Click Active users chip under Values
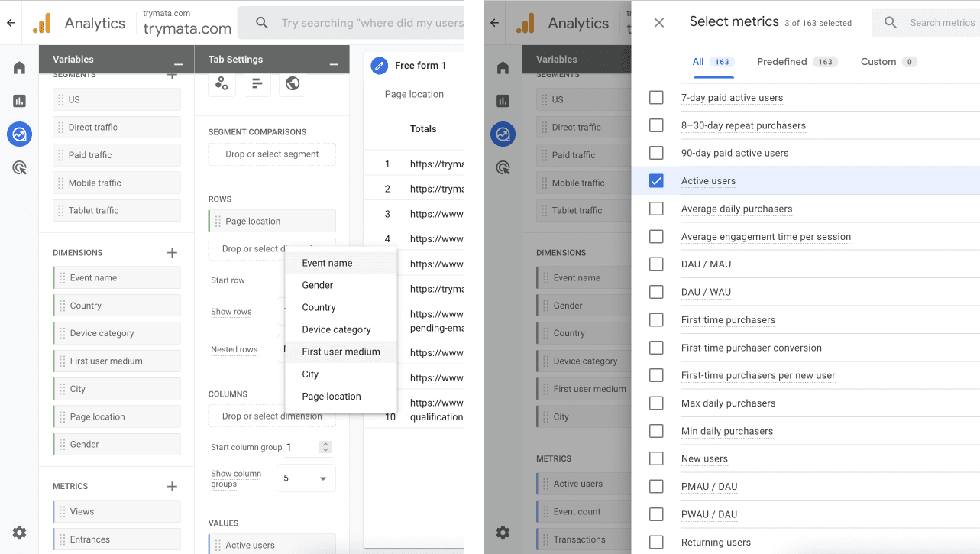980x554 pixels. pos(272,545)
